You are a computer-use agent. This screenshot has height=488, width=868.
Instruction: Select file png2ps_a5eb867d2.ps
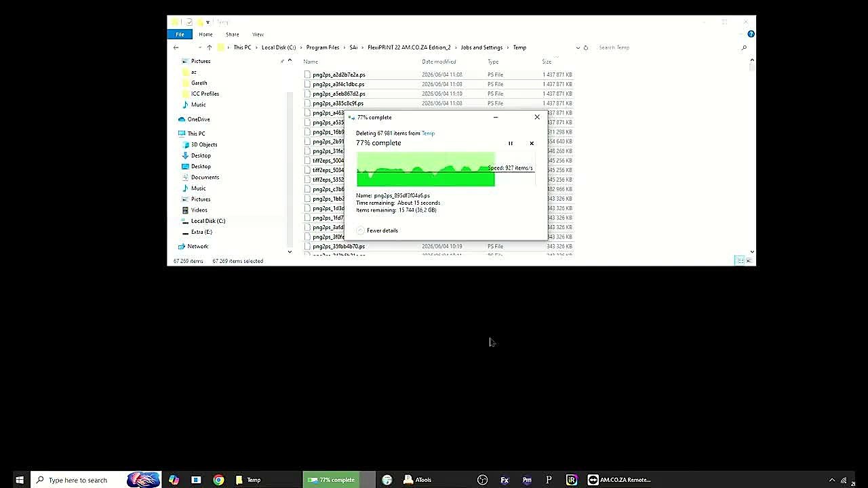(x=339, y=94)
